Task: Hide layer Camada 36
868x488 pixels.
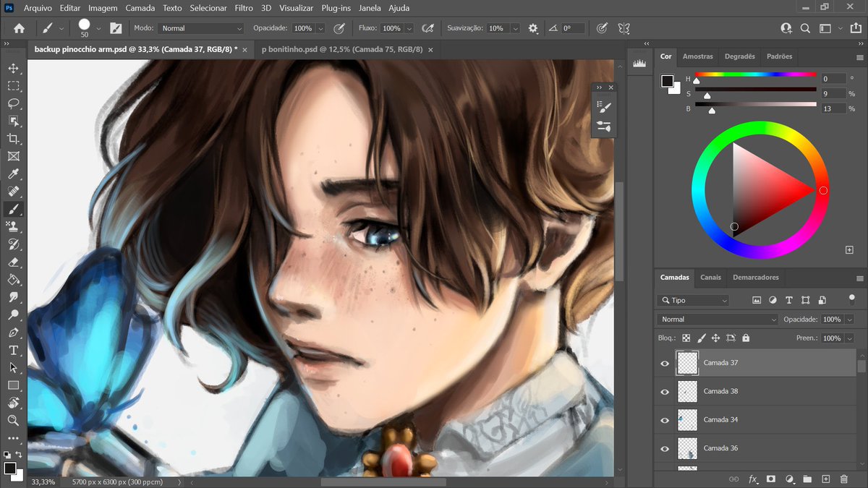Action: pyautogui.click(x=665, y=448)
